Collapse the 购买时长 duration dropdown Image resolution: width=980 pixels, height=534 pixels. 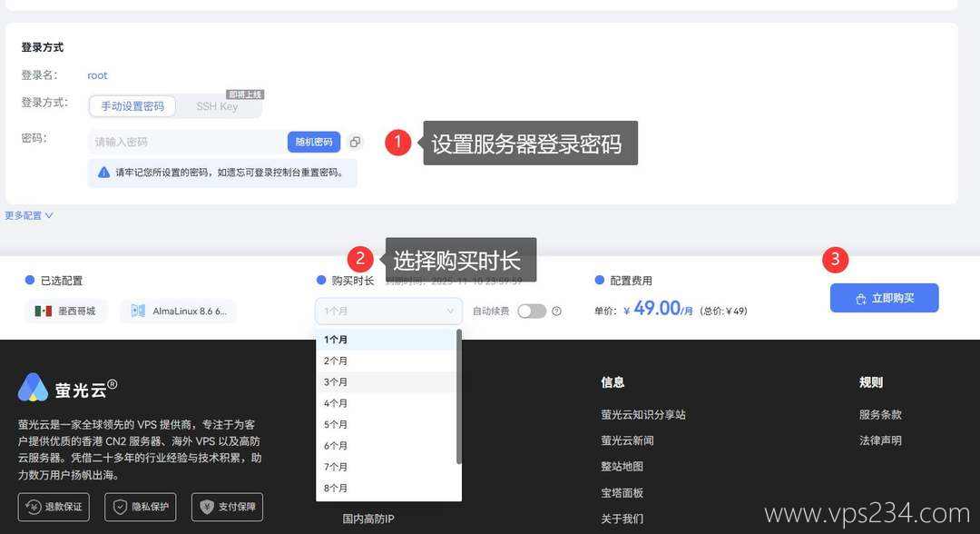click(x=388, y=311)
